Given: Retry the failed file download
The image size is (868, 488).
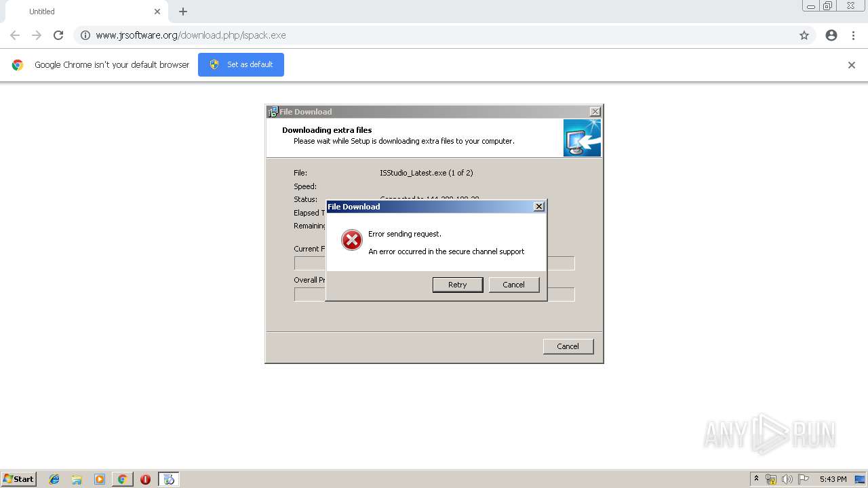Looking at the screenshot, I should click(458, 285).
